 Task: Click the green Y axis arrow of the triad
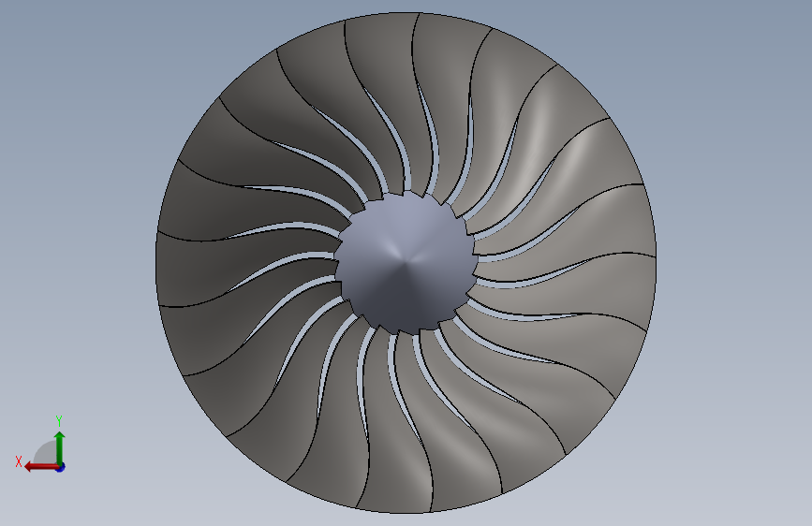coord(60,447)
